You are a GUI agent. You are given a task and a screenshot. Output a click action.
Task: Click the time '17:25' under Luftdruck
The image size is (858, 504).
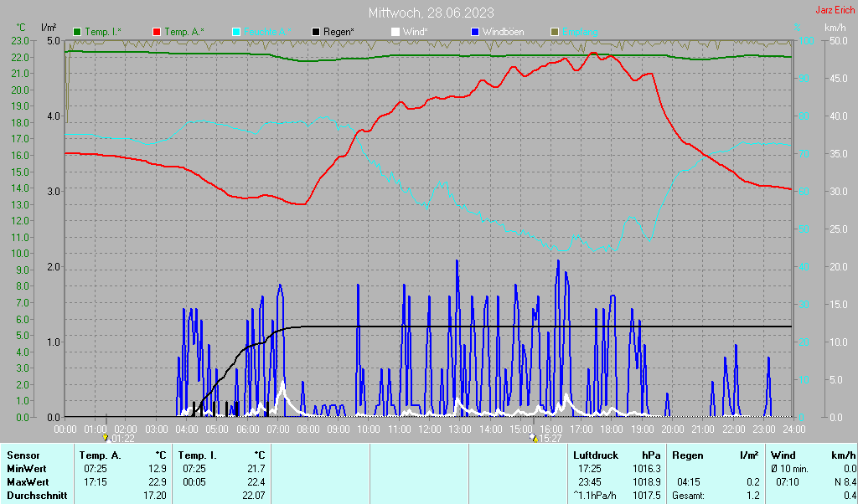[x=589, y=469]
